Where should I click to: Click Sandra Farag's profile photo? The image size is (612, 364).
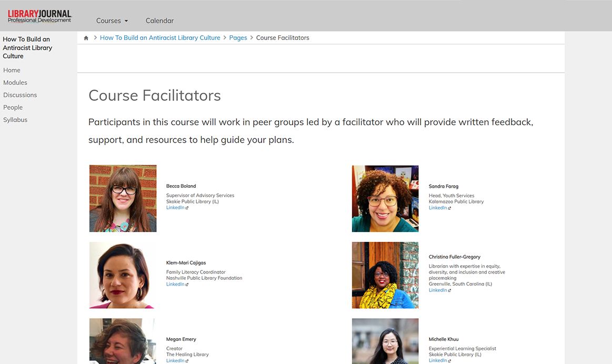coord(385,198)
